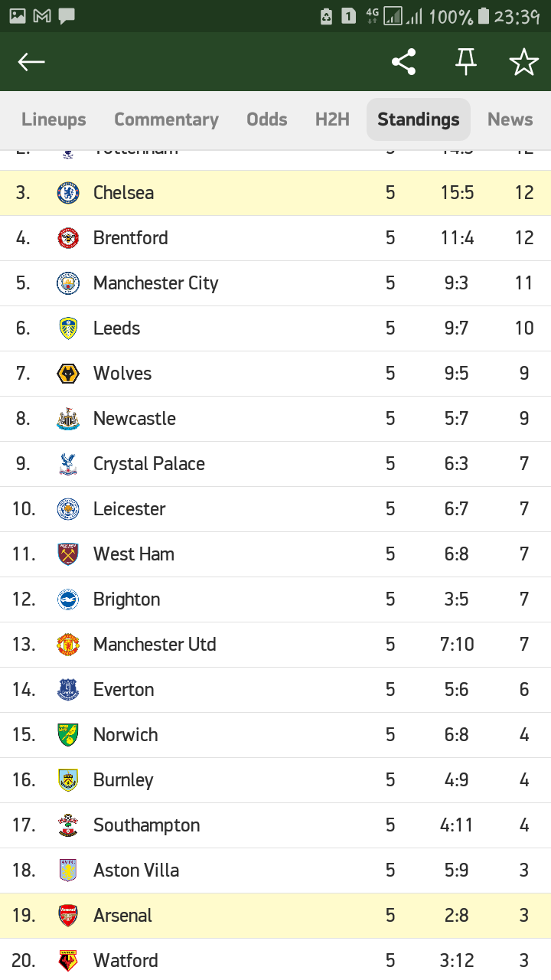Select Crystal Palace in the standings
The width and height of the screenshot is (551, 980).
tap(275, 464)
